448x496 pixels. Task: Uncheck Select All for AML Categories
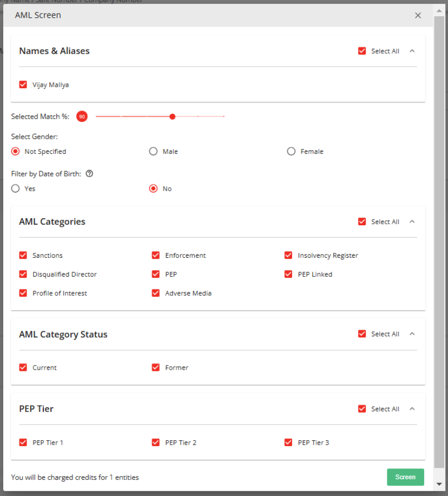[x=362, y=221]
